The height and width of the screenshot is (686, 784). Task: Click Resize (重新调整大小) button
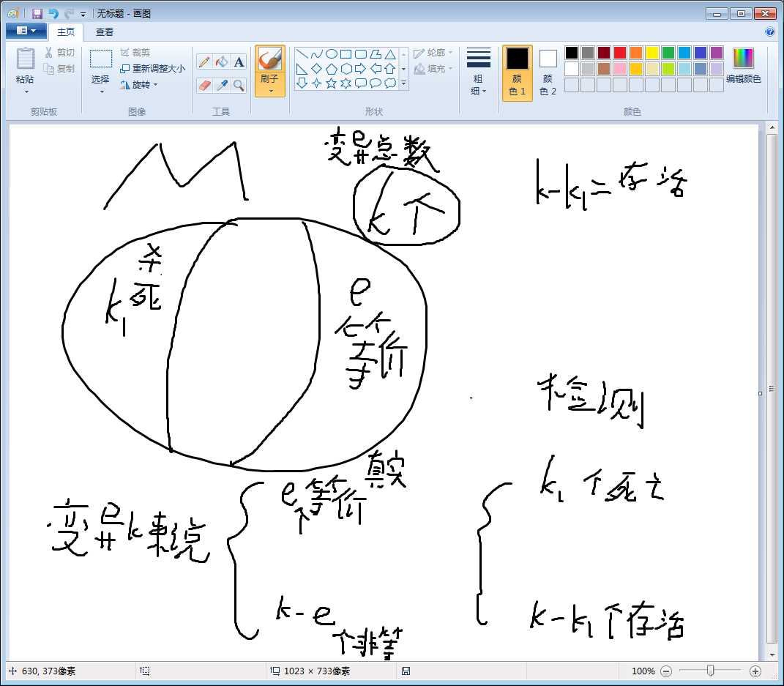point(152,69)
